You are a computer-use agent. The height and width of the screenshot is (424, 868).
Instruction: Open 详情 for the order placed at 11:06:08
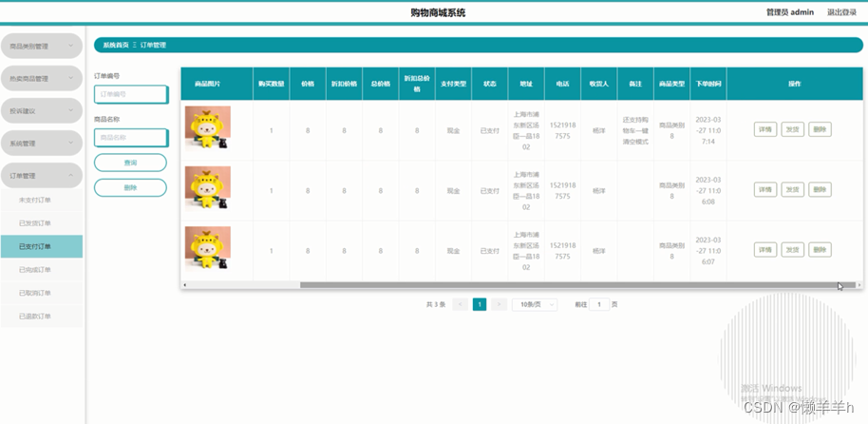coord(765,189)
